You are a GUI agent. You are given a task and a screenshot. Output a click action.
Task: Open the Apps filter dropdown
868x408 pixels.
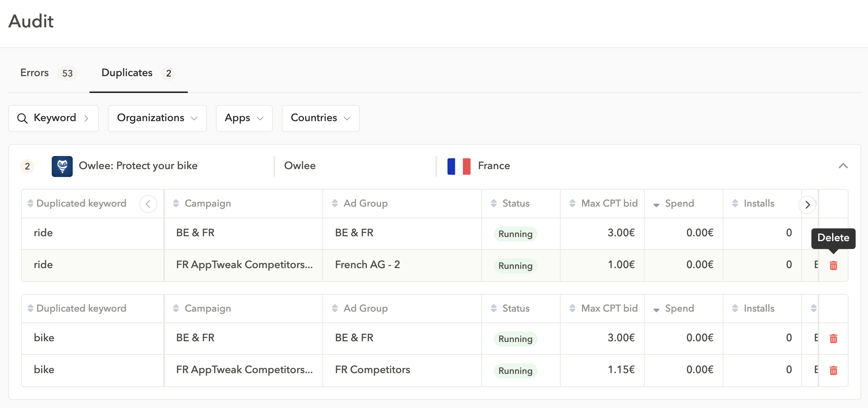pos(244,118)
